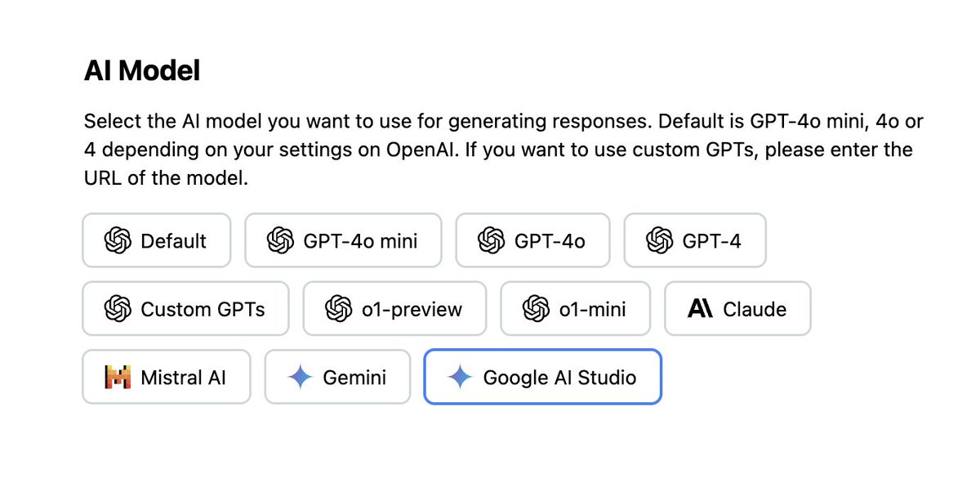Click the OpenAI logo beside the GPT-4o label

[x=491, y=241]
